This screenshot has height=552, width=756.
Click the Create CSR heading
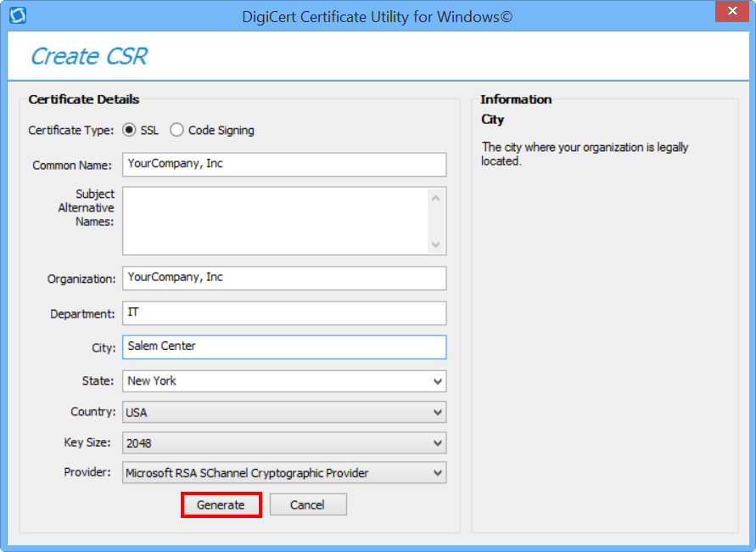pyautogui.click(x=89, y=57)
